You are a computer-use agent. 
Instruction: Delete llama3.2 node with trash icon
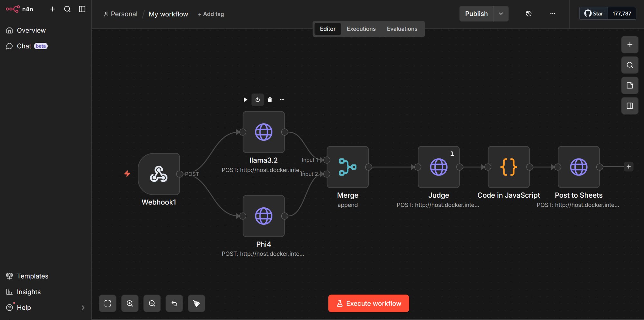[270, 100]
